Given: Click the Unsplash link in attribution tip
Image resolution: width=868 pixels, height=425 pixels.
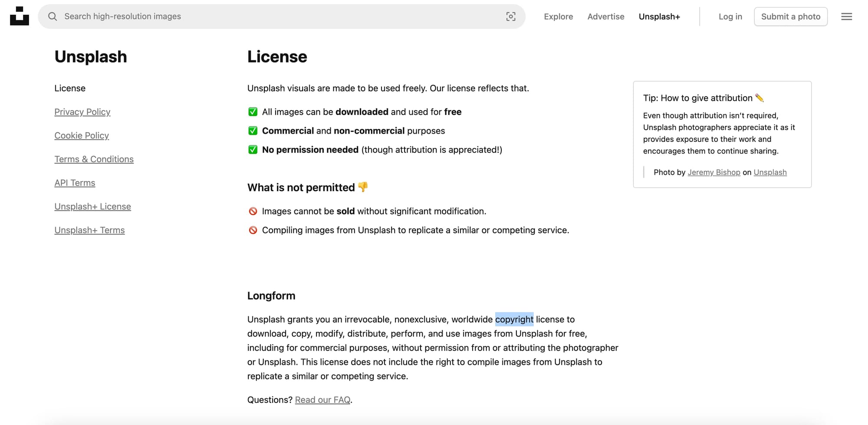Looking at the screenshot, I should click(770, 172).
